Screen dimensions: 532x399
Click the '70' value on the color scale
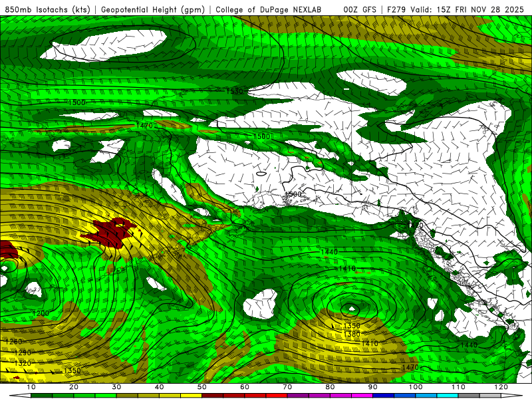pyautogui.click(x=287, y=387)
